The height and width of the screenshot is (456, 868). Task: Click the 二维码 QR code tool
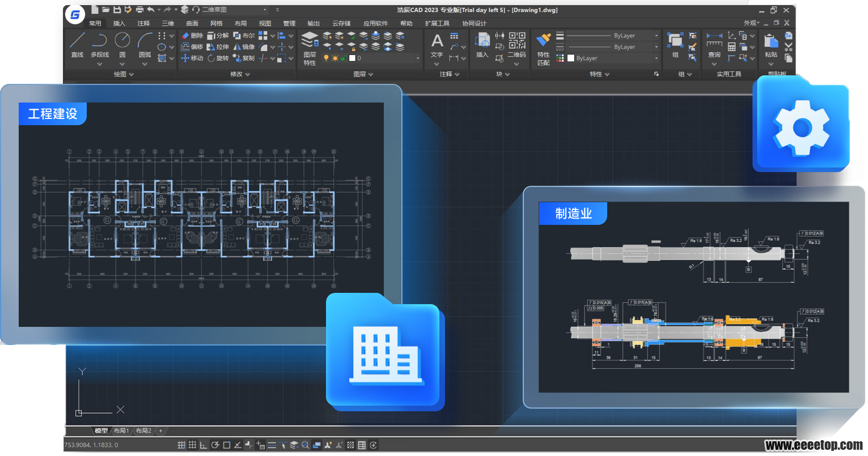pyautogui.click(x=516, y=45)
